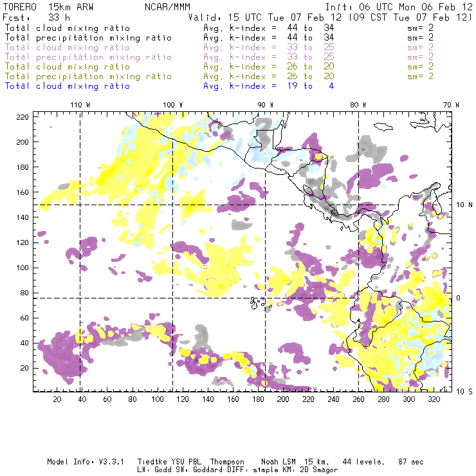This screenshot has width=476, height=476.
Task: Click the blue "Avg. k-index = 19 to 4" text
Action: point(269,86)
